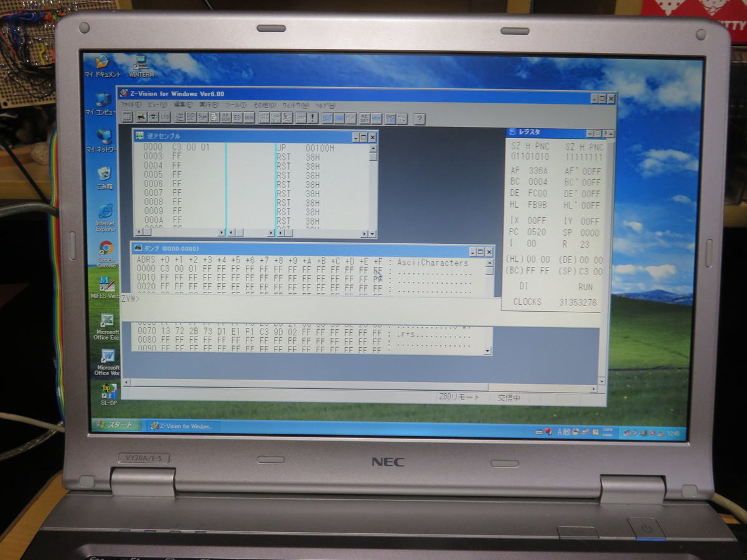The image size is (747, 560).
Task: Toggle a breakpoint with the BP toolbar icon
Action: (x=190, y=118)
